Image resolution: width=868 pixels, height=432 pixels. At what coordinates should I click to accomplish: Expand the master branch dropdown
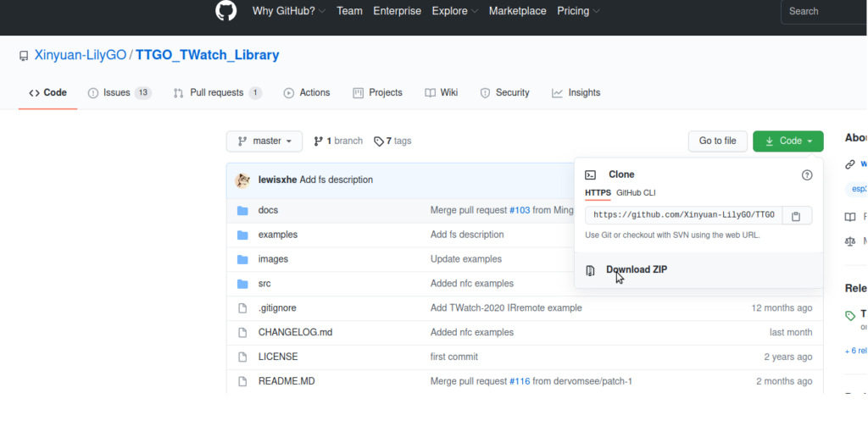coord(264,141)
